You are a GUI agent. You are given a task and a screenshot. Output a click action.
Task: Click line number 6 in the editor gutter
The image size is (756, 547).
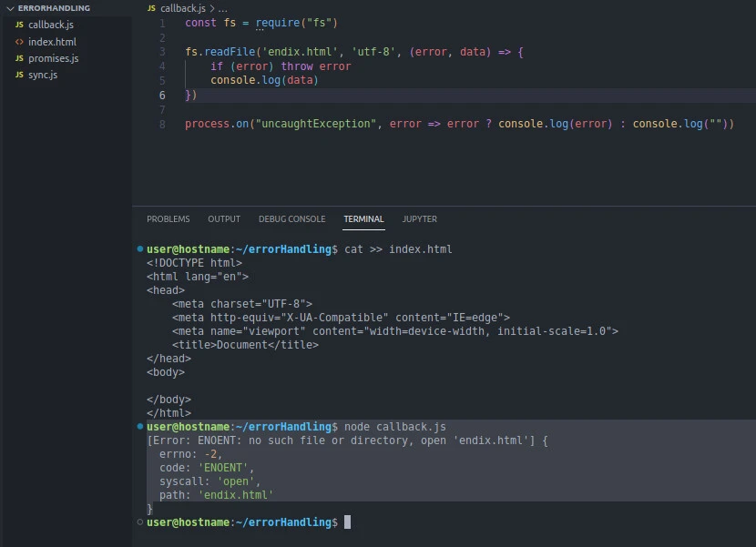click(x=162, y=95)
